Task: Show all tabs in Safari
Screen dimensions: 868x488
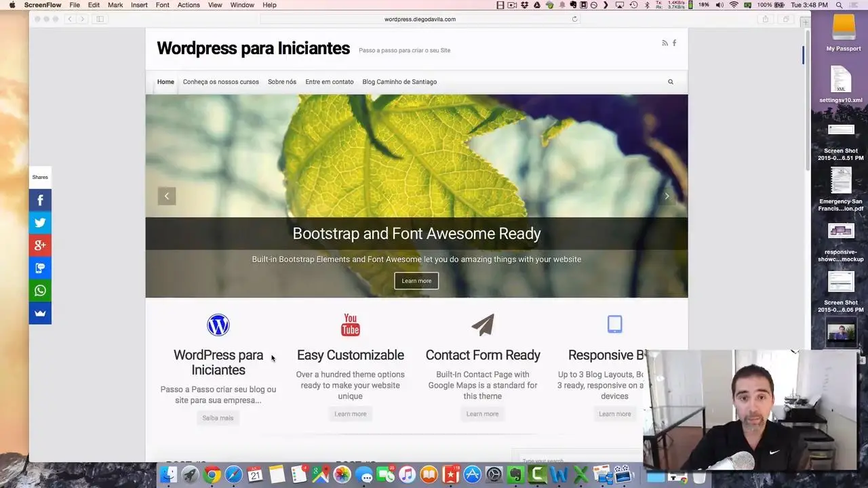Action: [x=786, y=19]
